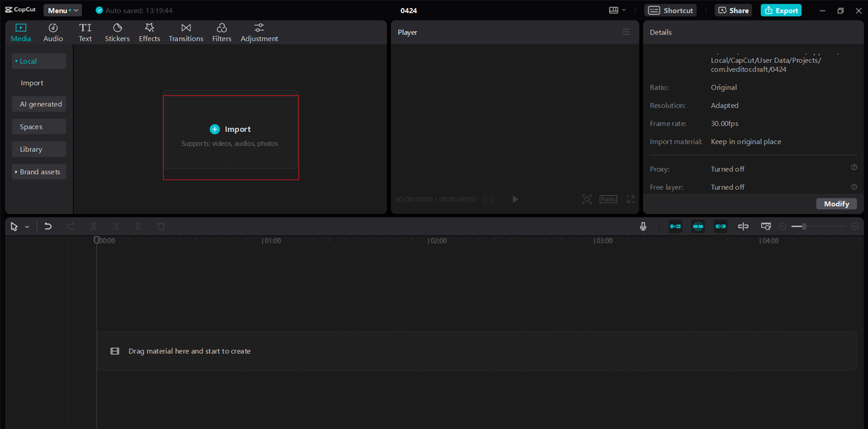Click the 03:00 timeline ruler marker
868x429 pixels.
click(x=603, y=241)
